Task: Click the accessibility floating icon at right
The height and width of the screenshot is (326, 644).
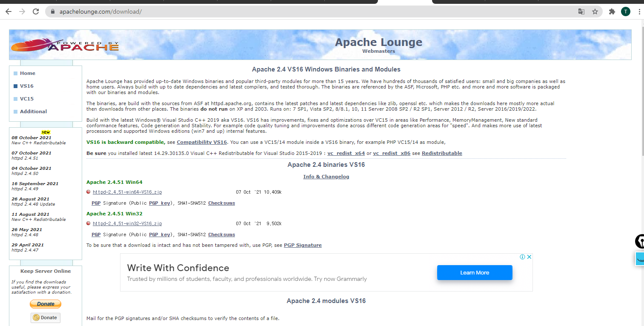Action: 639,241
